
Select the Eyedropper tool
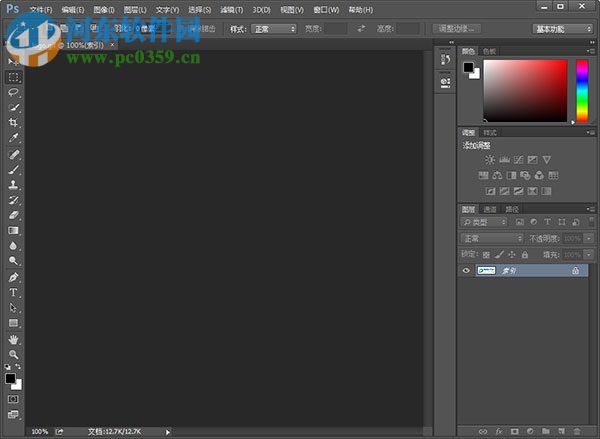coord(14,137)
